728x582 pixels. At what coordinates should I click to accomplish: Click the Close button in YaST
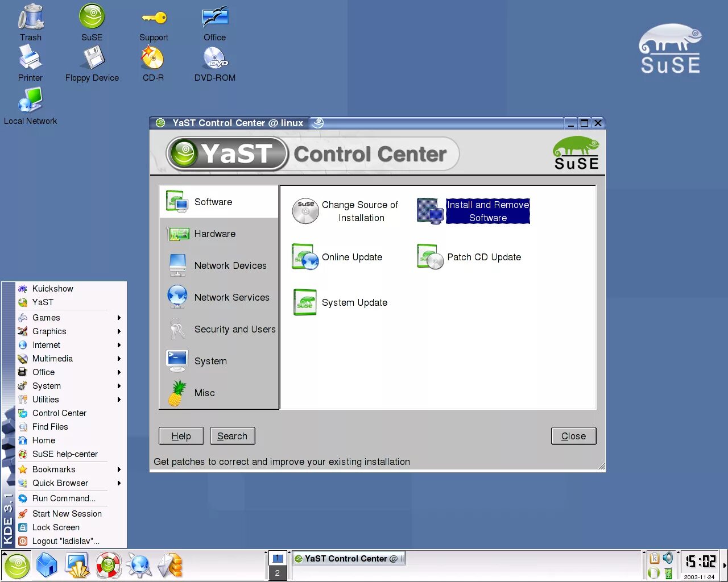(573, 436)
